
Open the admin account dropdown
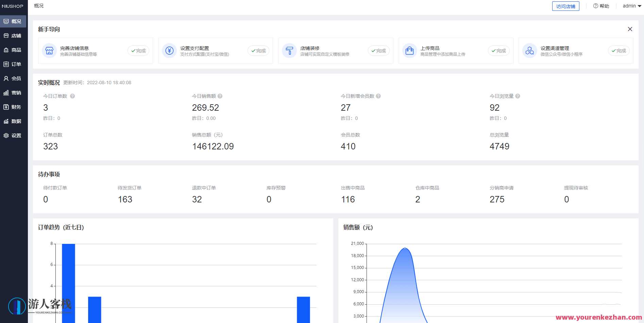(631, 6)
